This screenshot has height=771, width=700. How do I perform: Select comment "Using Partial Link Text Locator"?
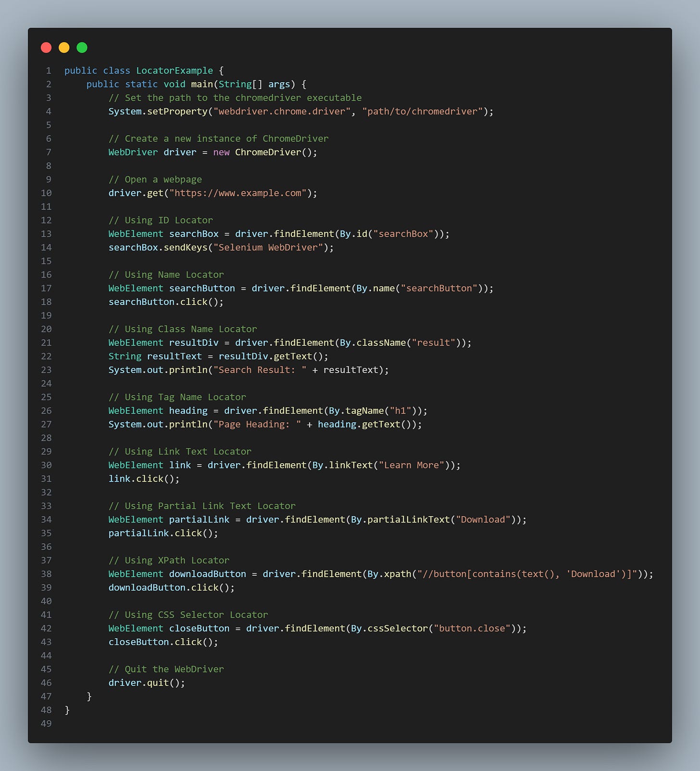coord(202,506)
